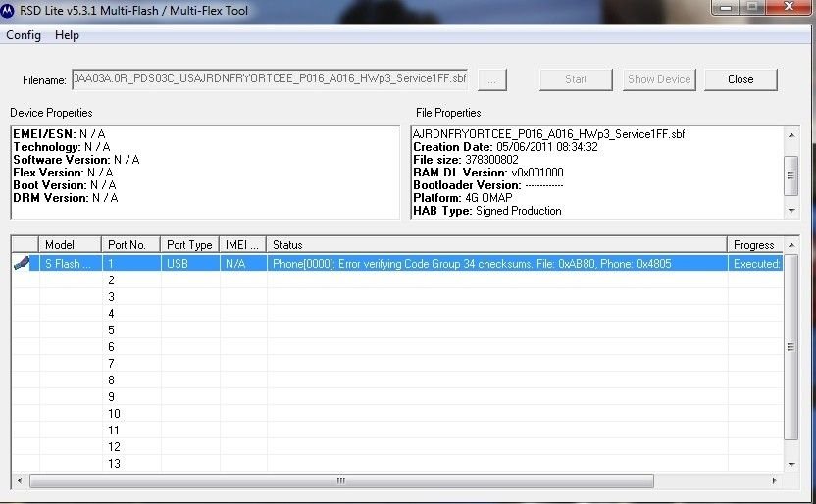Viewport: 816px width, 504px height.
Task: Click horizontal scrollbar right arrow
Action: 775,480
